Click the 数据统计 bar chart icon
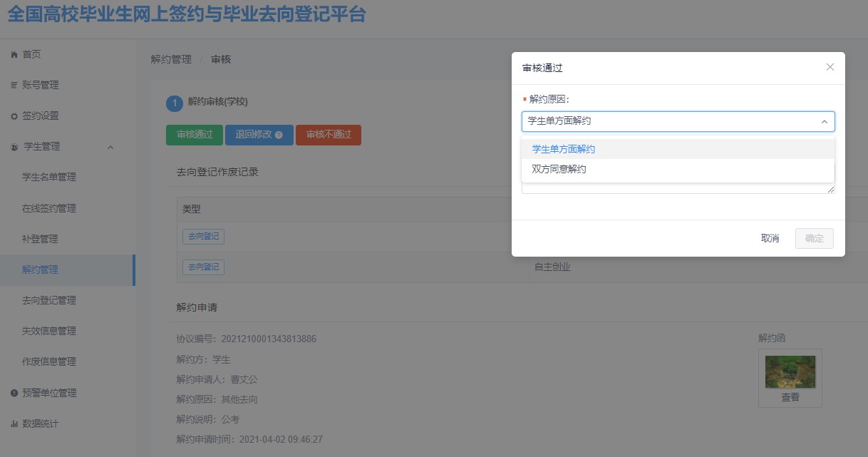The image size is (868, 457). pyautogui.click(x=14, y=423)
